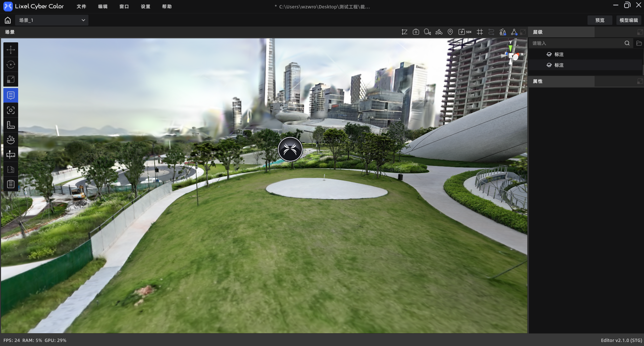Image resolution: width=644 pixels, height=346 pixels.
Task: Click the 模型编辑 button
Action: [x=629, y=20]
